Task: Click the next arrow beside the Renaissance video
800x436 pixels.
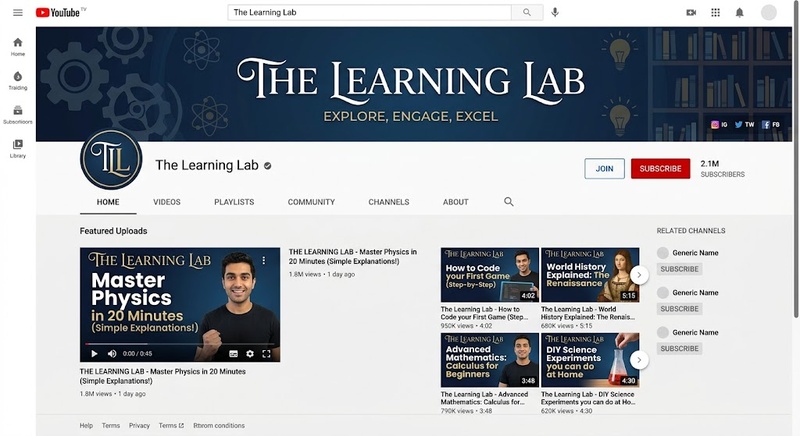Action: (x=639, y=275)
